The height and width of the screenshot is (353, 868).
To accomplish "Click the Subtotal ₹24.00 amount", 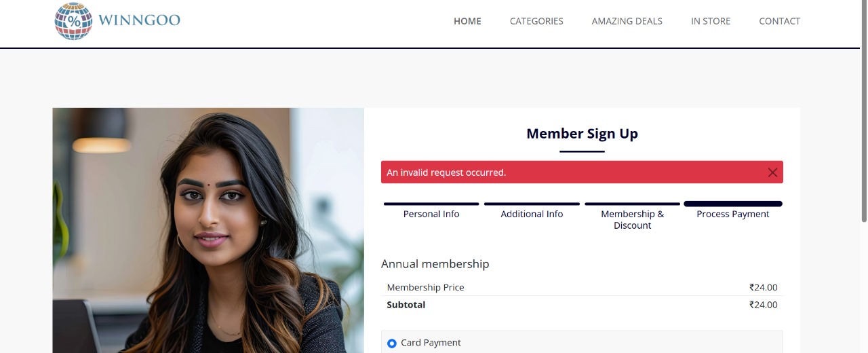I will tap(763, 305).
